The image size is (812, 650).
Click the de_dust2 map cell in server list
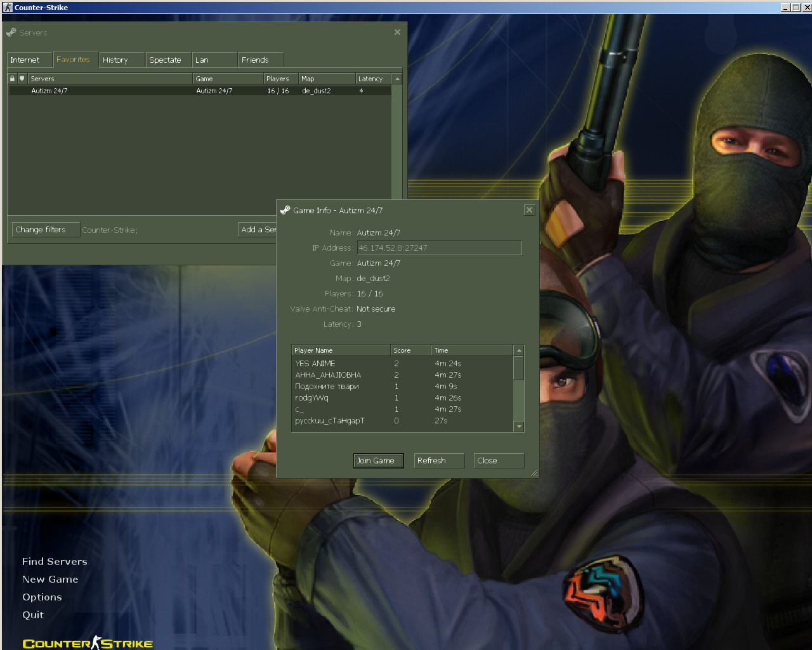[x=317, y=91]
